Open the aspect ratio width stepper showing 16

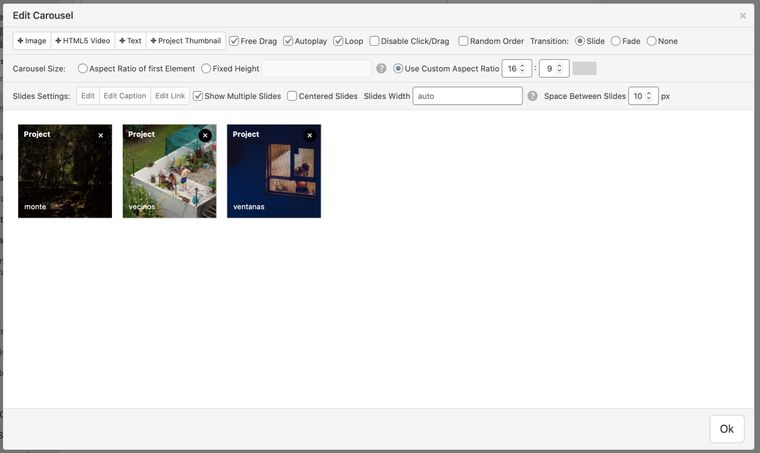516,68
